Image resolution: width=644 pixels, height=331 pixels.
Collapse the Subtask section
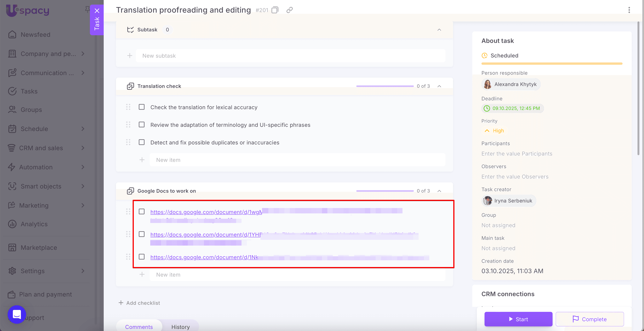(x=439, y=30)
